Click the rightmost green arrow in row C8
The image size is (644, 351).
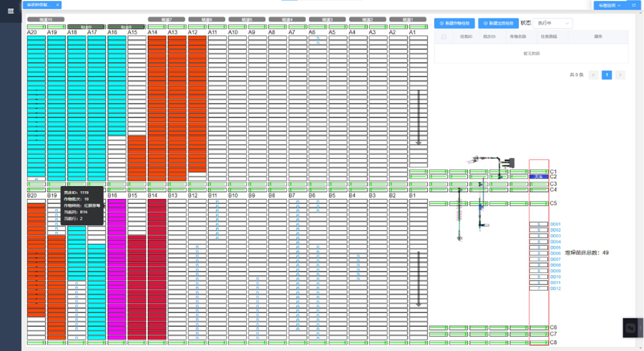coord(538,343)
